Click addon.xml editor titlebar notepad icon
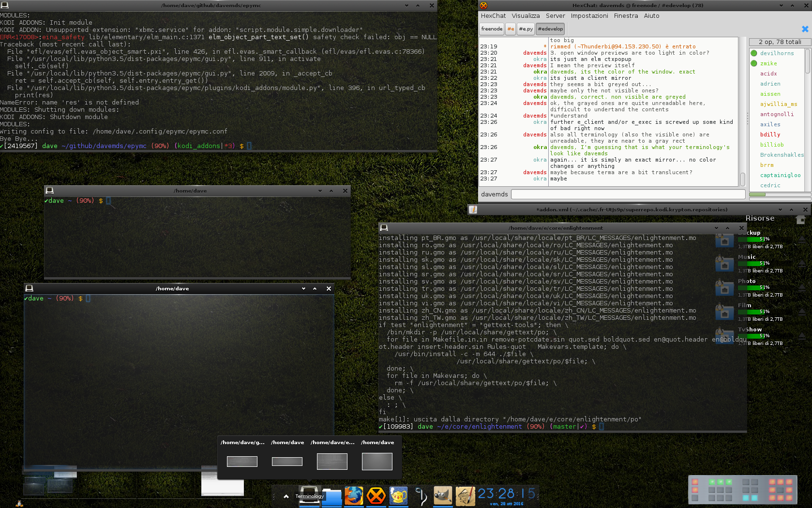The image size is (812, 508). pyautogui.click(x=473, y=209)
